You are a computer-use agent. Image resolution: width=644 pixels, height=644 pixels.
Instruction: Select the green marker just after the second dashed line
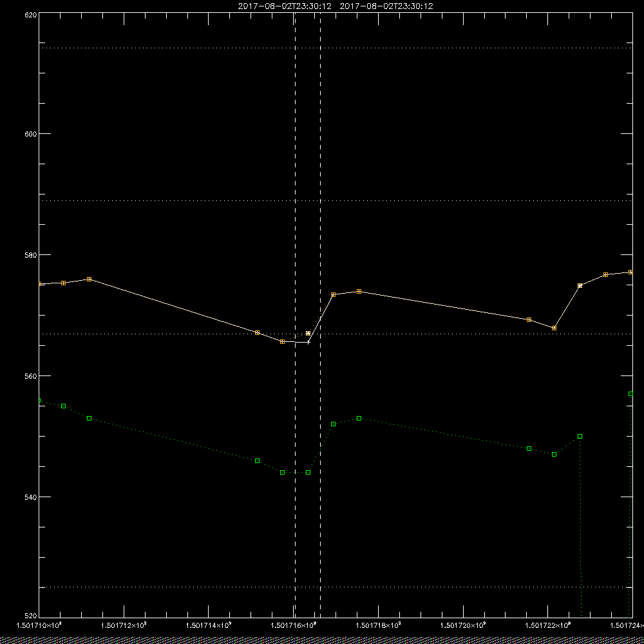point(333,424)
